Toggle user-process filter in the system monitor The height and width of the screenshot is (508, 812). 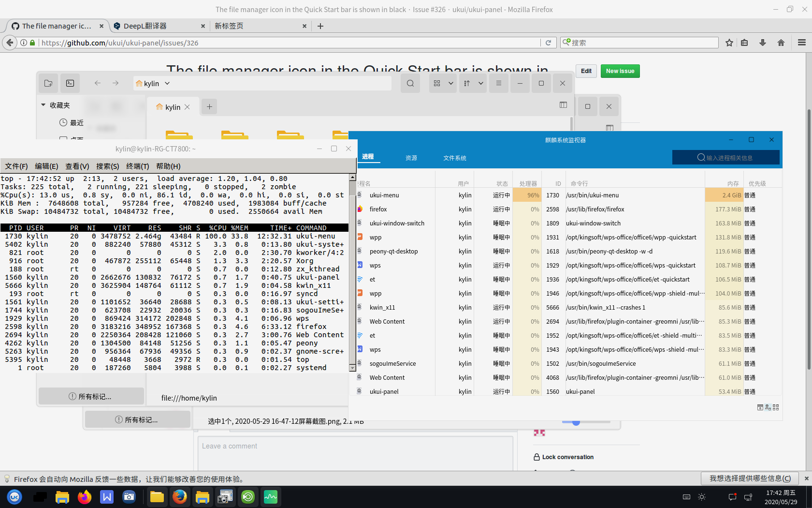coord(768,407)
